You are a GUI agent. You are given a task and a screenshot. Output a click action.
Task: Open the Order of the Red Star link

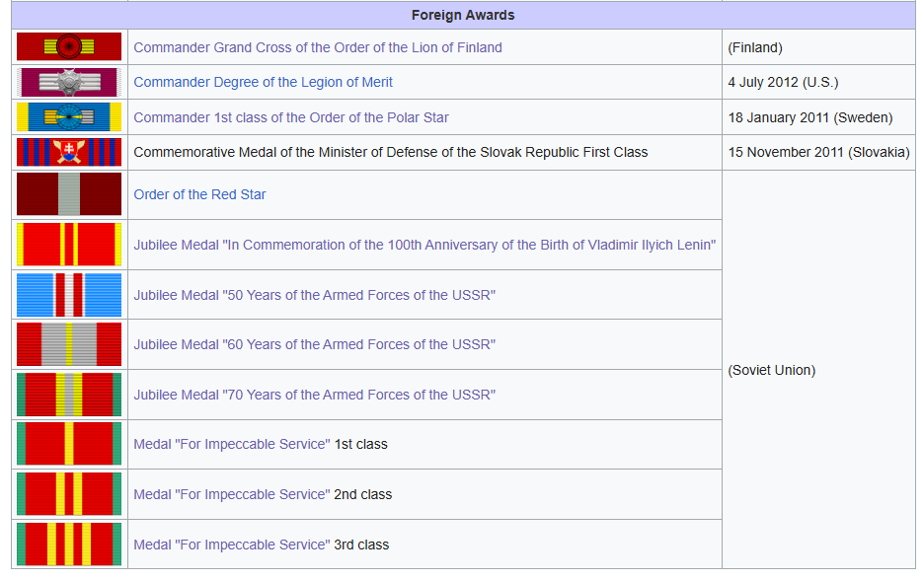199,195
